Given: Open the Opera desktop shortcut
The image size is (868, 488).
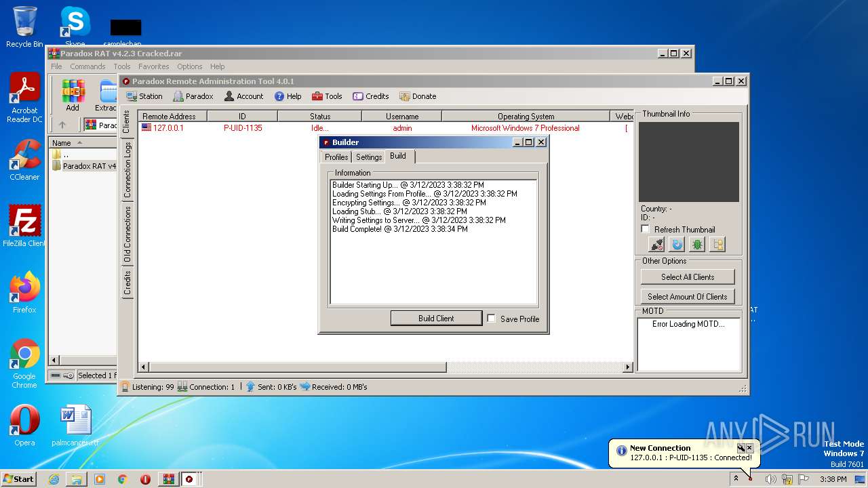Looking at the screenshot, I should click(x=24, y=426).
